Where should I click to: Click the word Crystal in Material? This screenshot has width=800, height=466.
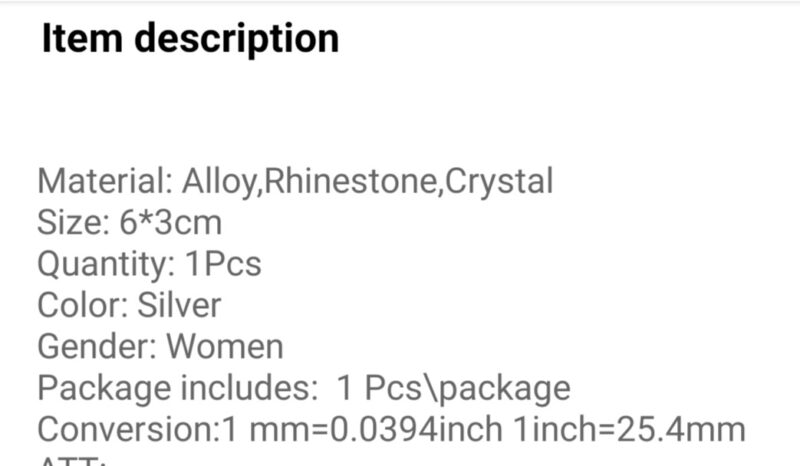499,182
